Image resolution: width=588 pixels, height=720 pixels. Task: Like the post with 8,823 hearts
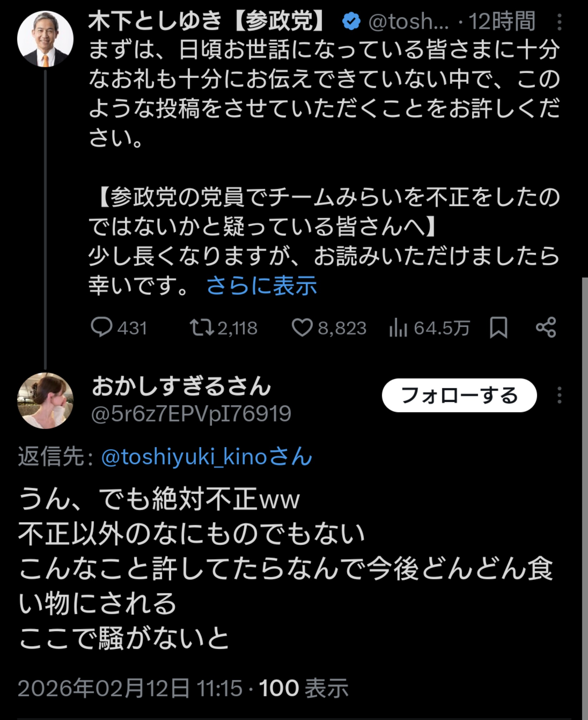(x=303, y=327)
